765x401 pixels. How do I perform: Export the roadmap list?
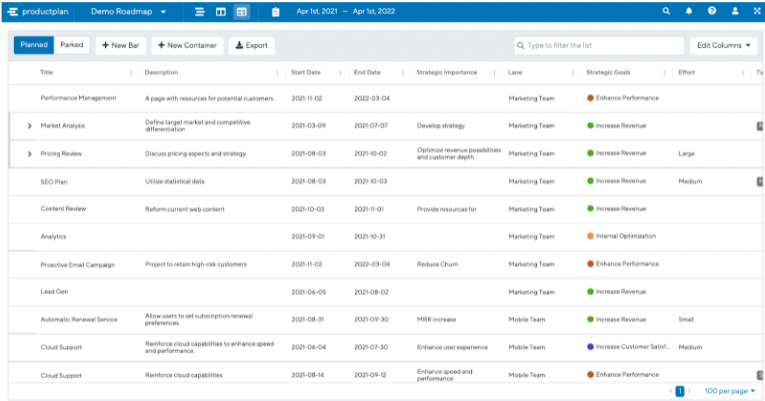(x=251, y=45)
